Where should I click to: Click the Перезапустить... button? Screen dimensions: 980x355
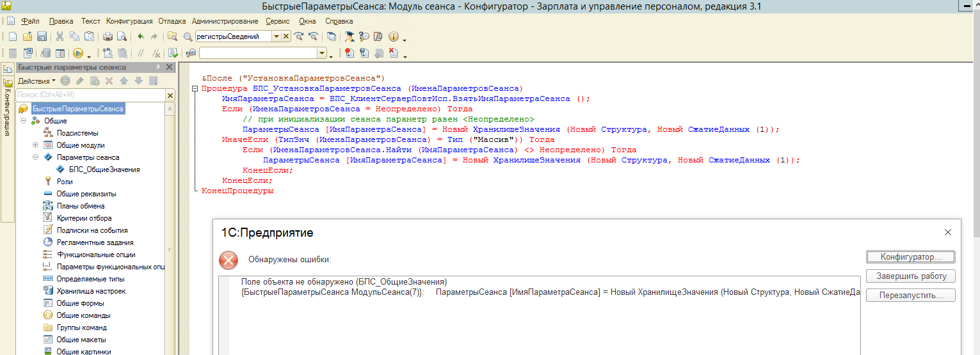coord(910,296)
